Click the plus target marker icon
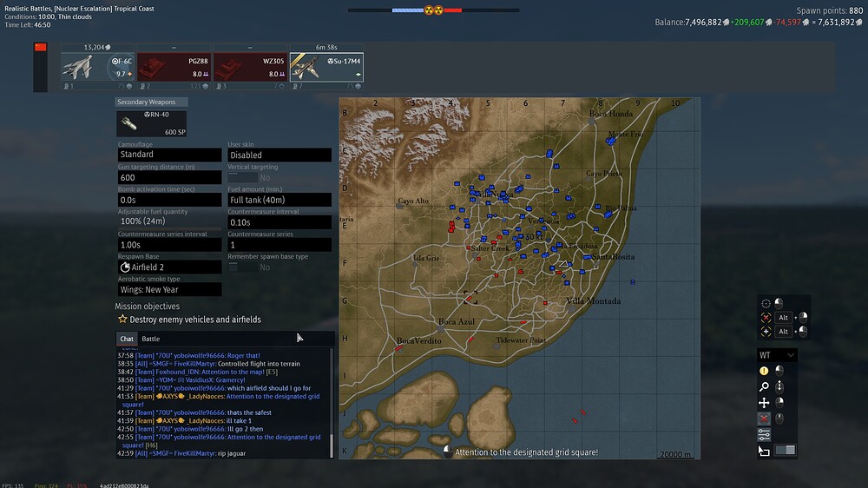868x488 pixels. tap(766, 331)
